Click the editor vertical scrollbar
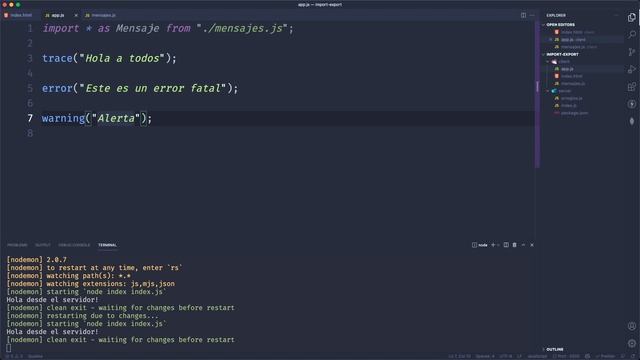640x360 pixels. click(537, 94)
